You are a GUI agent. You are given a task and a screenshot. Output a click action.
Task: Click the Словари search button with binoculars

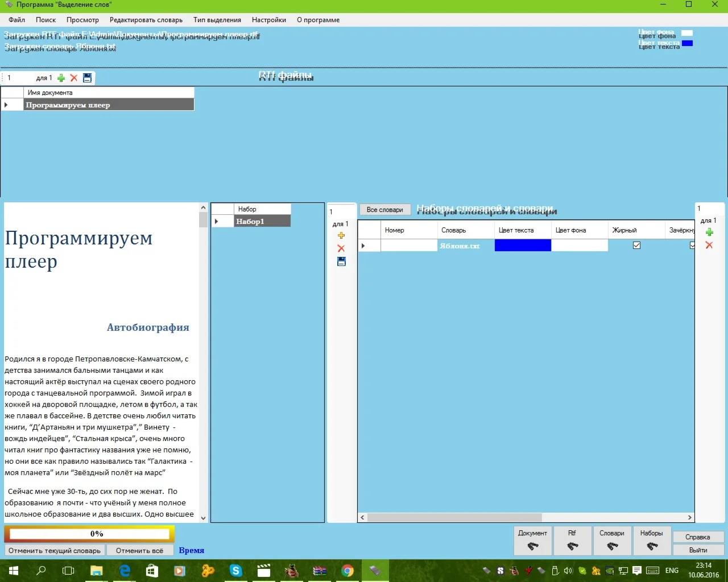click(x=611, y=541)
